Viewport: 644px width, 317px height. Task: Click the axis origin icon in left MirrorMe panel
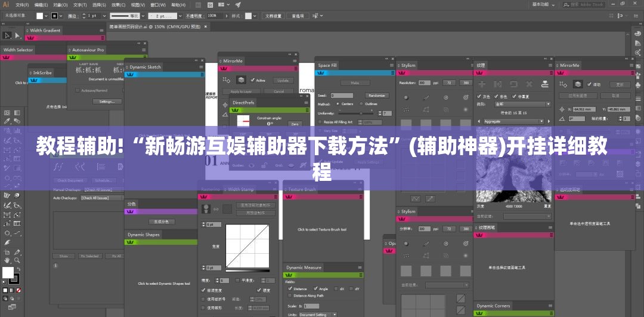[x=225, y=105]
